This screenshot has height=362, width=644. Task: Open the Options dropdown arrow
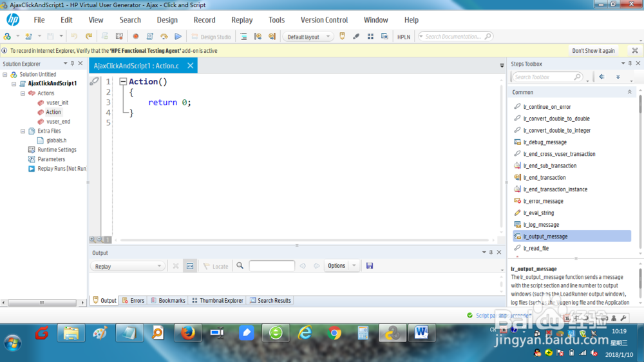(354, 266)
